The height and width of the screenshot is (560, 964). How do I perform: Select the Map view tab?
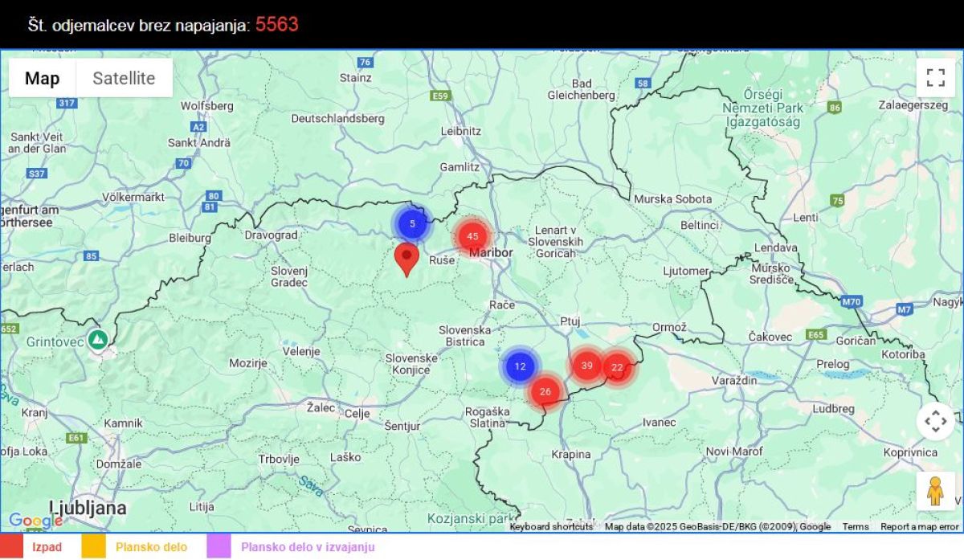(43, 78)
